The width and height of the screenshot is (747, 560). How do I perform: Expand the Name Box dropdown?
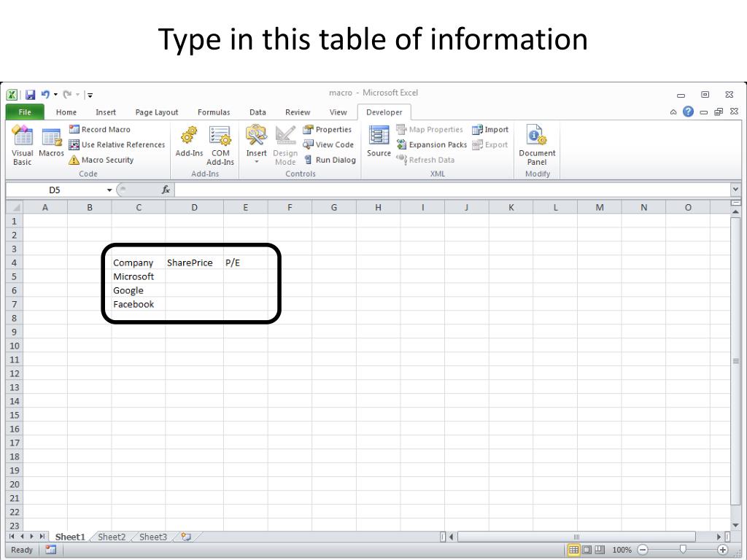[109, 190]
